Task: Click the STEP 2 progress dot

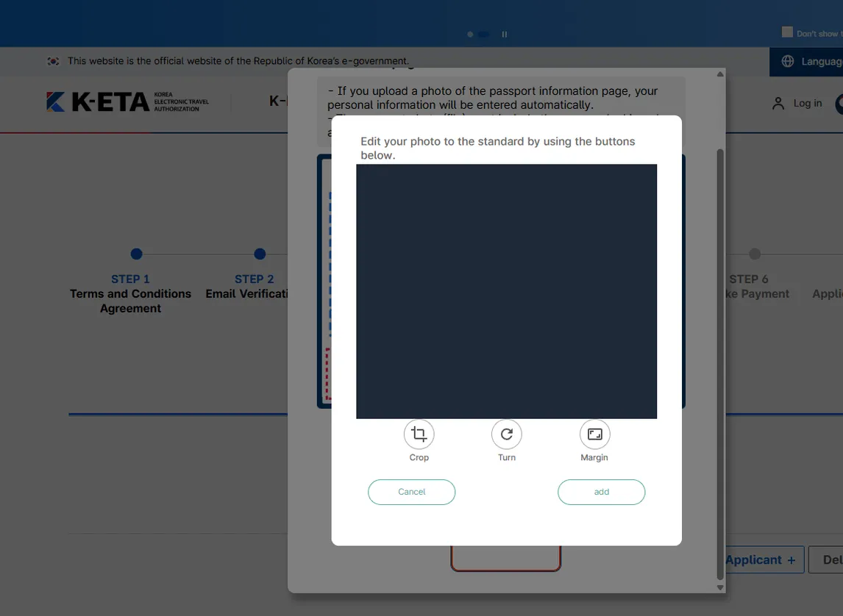Action: [x=260, y=254]
